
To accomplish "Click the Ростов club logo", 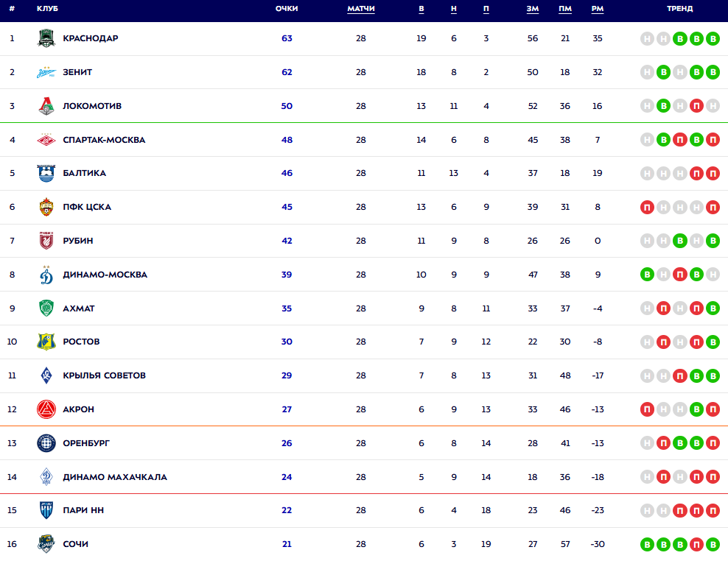I will tap(46, 342).
